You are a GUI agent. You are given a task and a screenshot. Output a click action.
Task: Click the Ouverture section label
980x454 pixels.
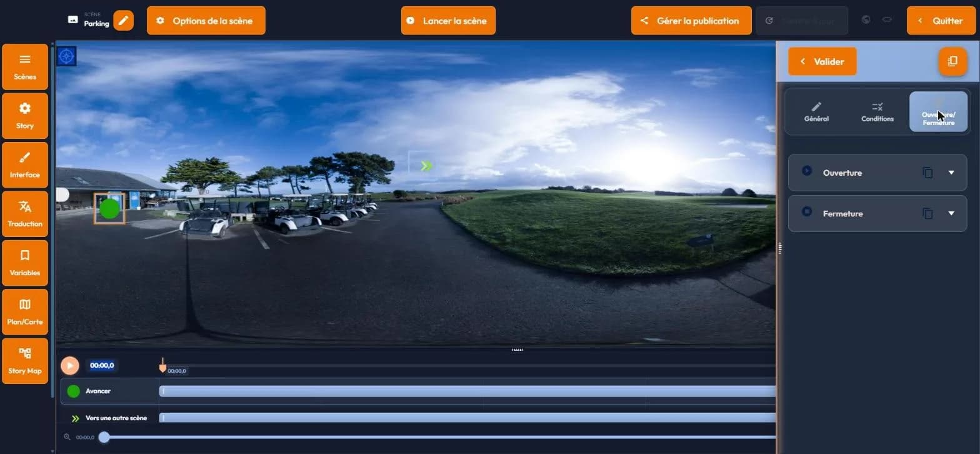[842, 173]
